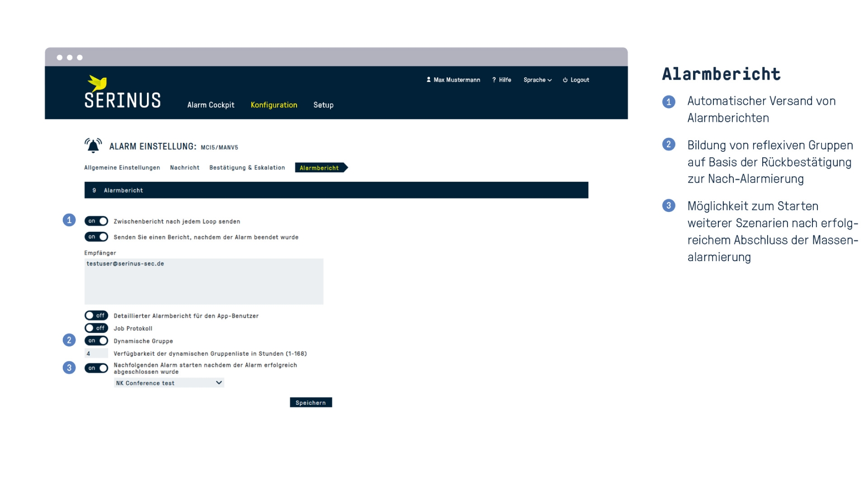868x488 pixels.
Task: Open the Hilfe link
Action: [505, 80]
